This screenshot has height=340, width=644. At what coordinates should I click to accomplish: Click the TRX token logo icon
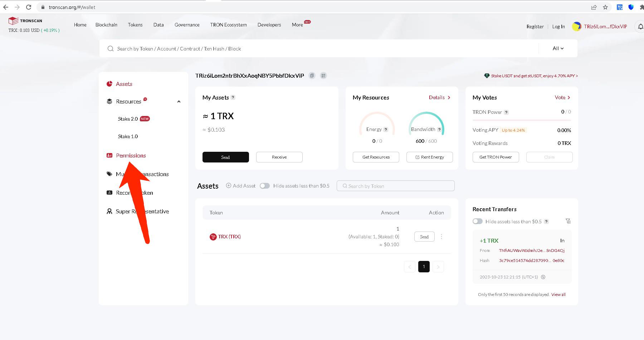pyautogui.click(x=213, y=237)
